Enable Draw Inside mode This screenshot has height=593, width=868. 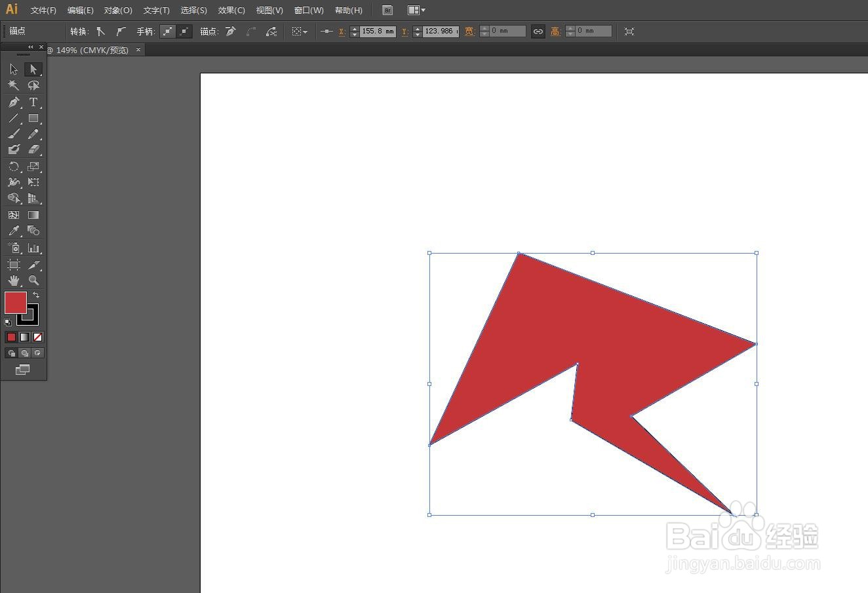coord(37,353)
